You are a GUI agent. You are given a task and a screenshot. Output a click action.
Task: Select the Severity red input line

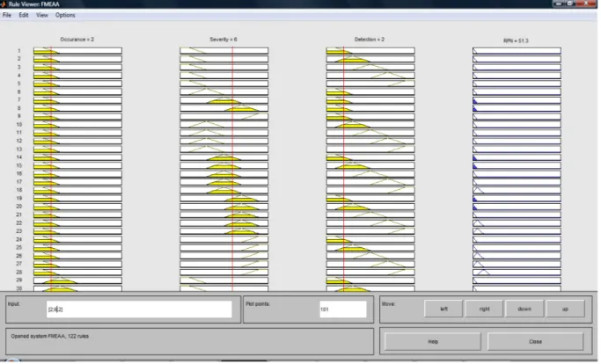point(233,169)
